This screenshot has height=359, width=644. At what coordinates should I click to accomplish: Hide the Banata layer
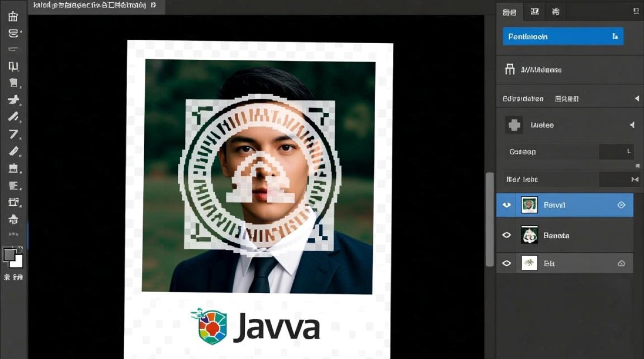pos(506,235)
